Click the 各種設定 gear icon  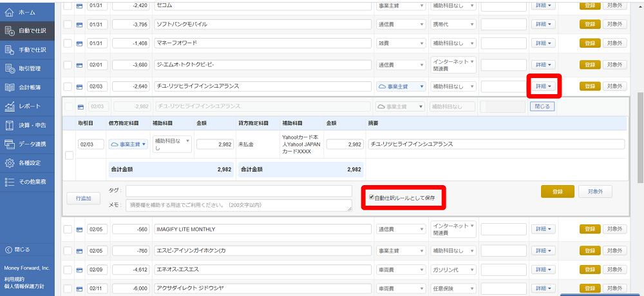(10, 163)
